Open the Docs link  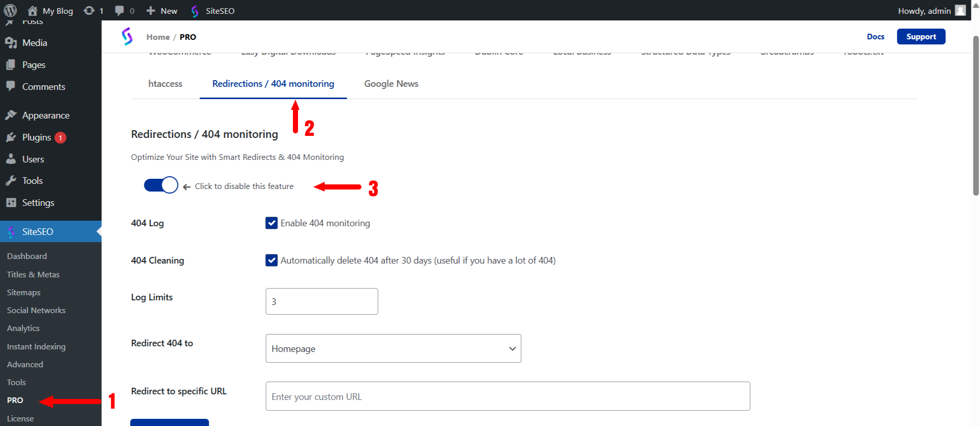tap(875, 37)
